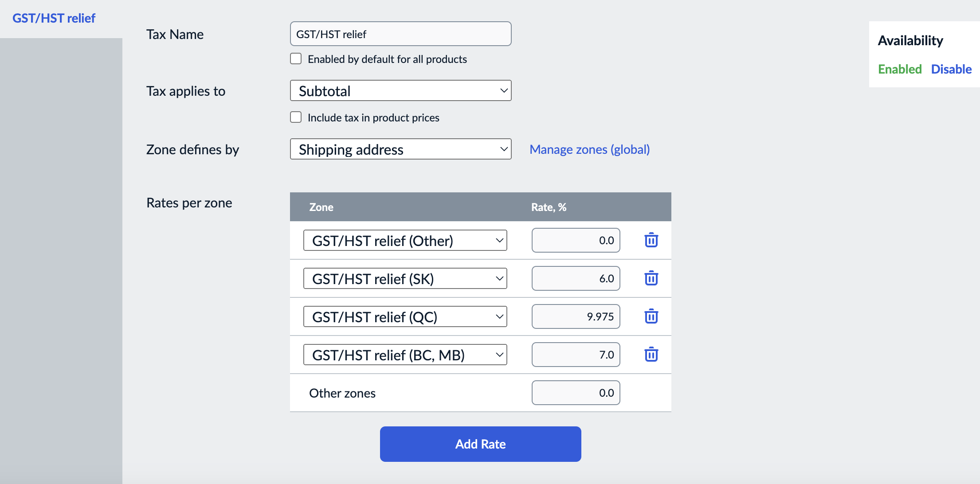The height and width of the screenshot is (484, 980).
Task: Open the Manage zones (global) link
Action: click(x=589, y=149)
